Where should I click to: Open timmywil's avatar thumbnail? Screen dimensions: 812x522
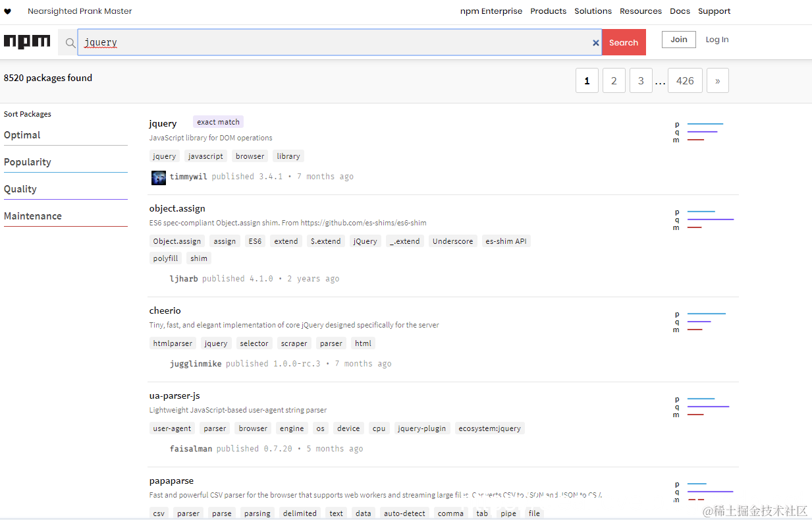[x=159, y=177]
